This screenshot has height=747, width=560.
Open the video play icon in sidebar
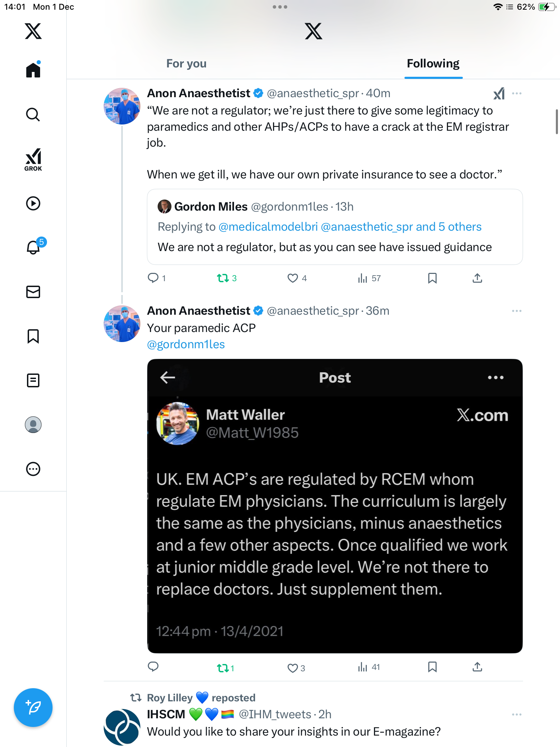(x=33, y=203)
